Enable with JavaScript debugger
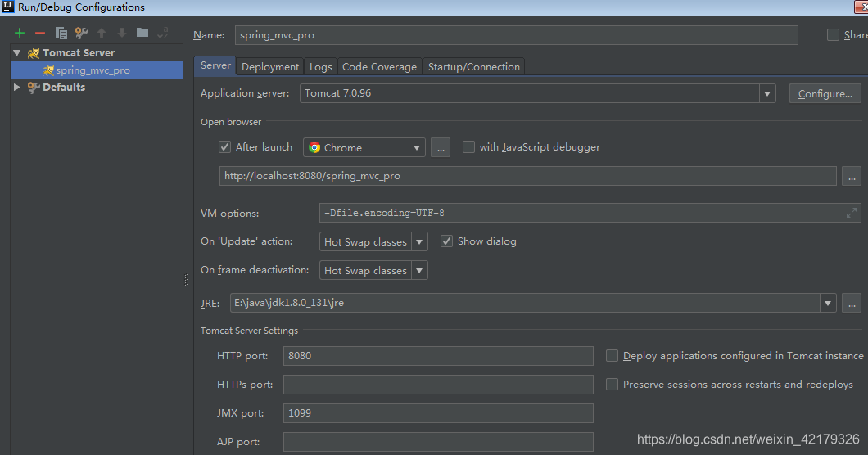Image resolution: width=868 pixels, height=455 pixels. pos(468,147)
